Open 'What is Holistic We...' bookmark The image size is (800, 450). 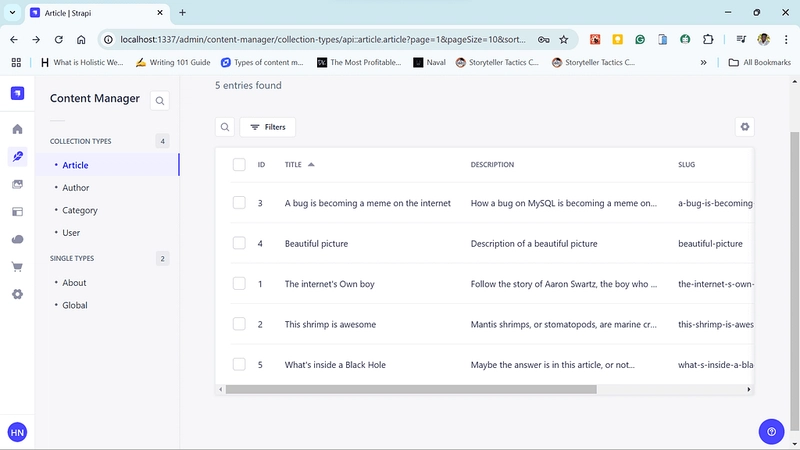(82, 62)
